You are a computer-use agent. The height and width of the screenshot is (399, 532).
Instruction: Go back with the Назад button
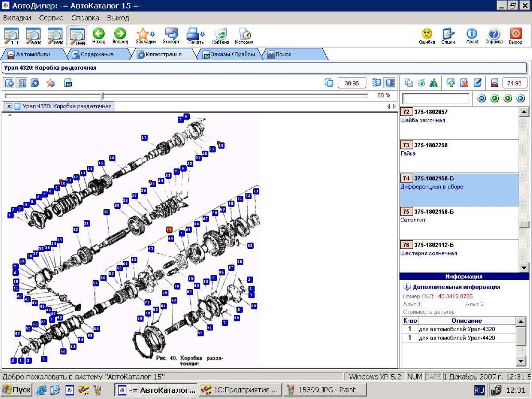tap(98, 36)
